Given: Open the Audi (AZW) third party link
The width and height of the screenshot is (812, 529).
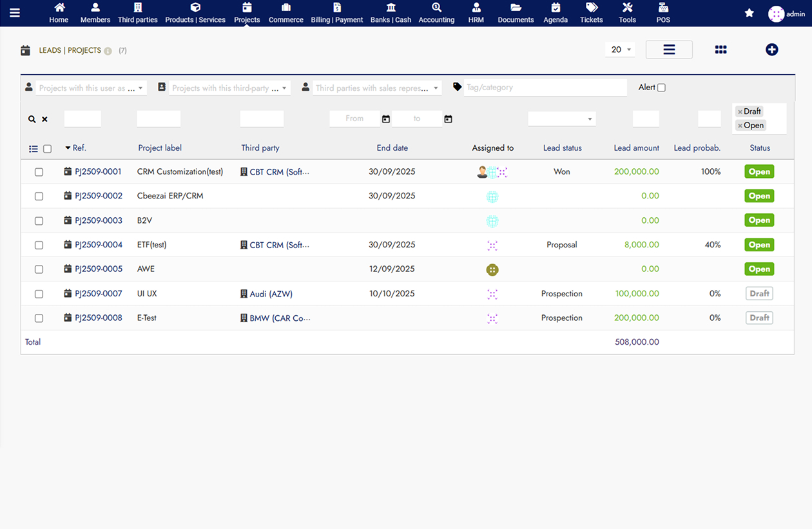Looking at the screenshot, I should 271,294.
